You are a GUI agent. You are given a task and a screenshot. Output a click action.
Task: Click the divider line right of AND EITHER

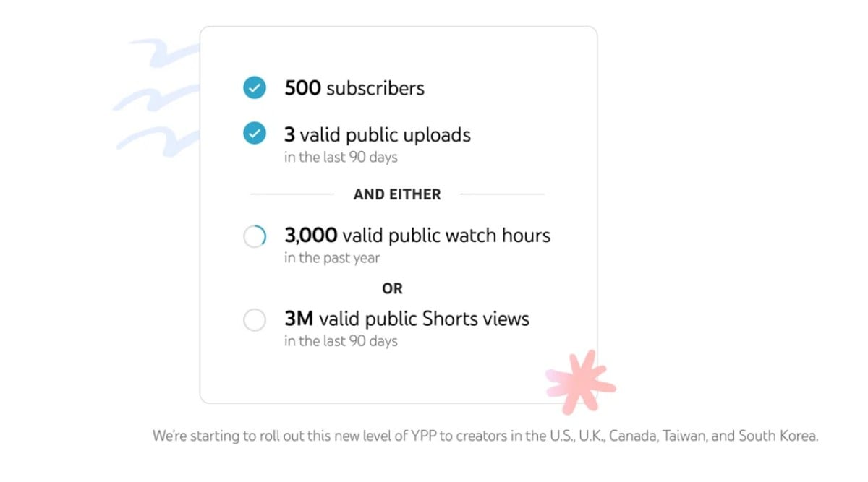pos(502,194)
